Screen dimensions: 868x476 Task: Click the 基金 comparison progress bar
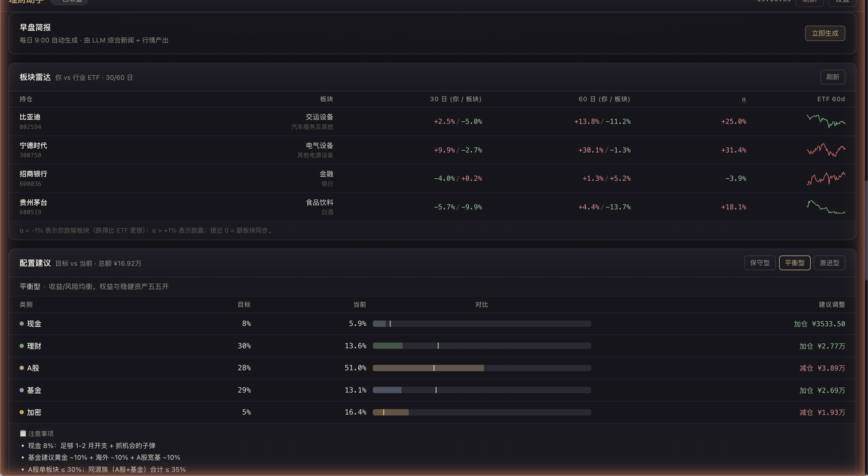click(482, 390)
